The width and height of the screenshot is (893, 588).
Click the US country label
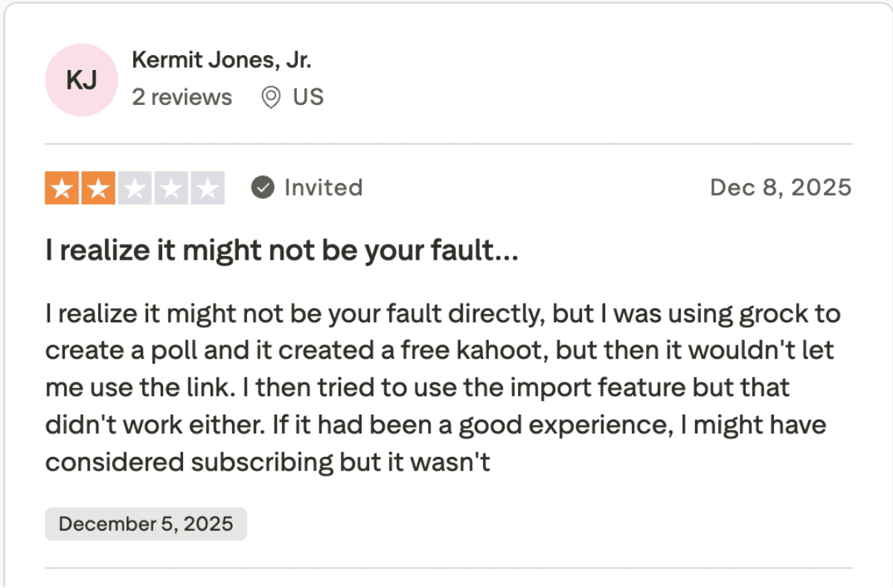pos(308,98)
